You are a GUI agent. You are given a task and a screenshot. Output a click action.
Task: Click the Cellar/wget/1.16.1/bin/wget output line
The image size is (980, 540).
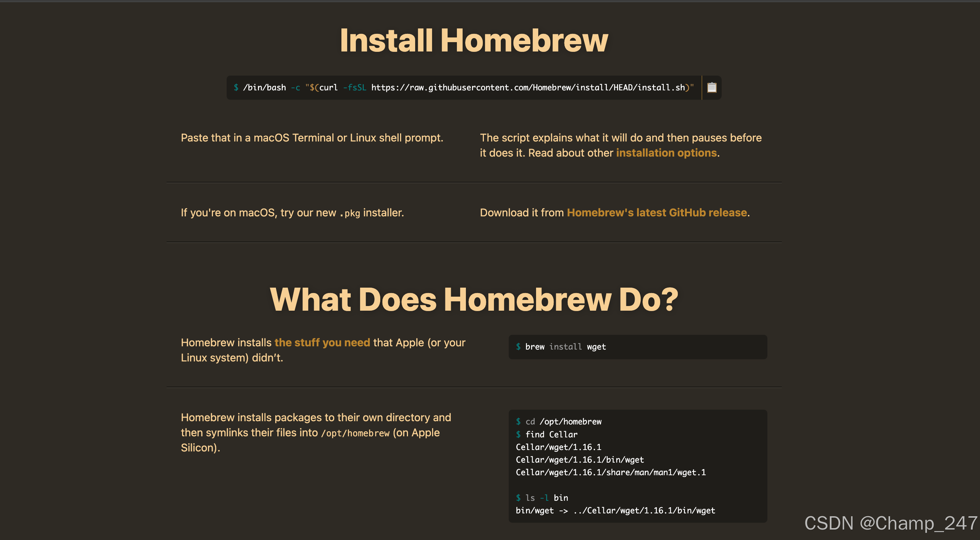[580, 460]
